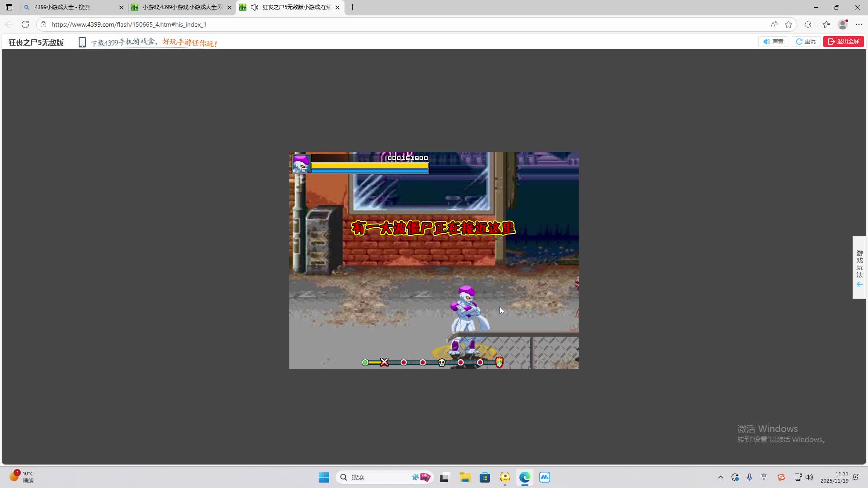Click the Frieza character portrait in game
The height and width of the screenshot is (488, 868).
301,164
